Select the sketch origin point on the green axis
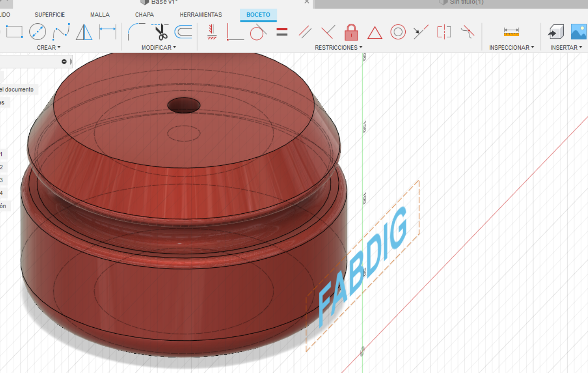This screenshot has height=373, width=588. click(362, 351)
